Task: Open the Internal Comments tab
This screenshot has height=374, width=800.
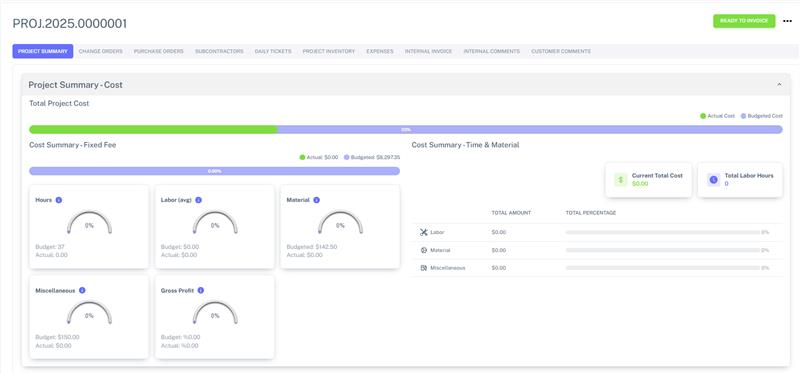Action: 491,51
